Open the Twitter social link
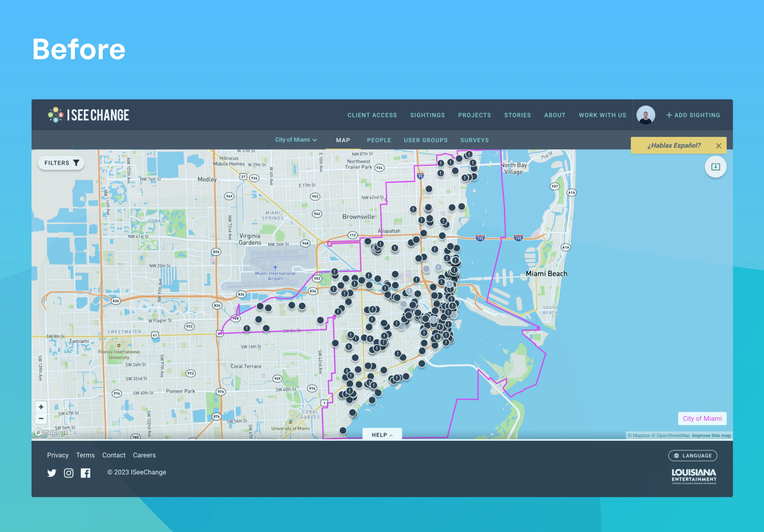This screenshot has width=764, height=532. pyautogui.click(x=52, y=473)
